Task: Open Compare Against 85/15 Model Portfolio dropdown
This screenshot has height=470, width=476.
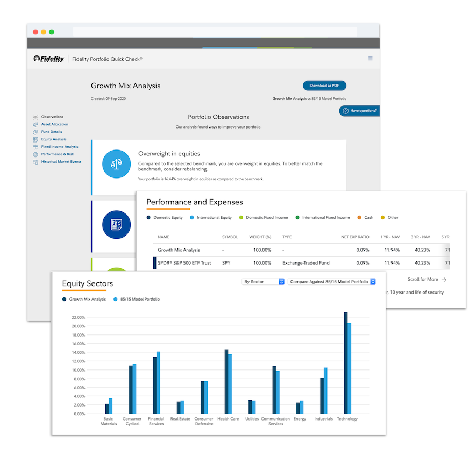Action: pos(331,282)
